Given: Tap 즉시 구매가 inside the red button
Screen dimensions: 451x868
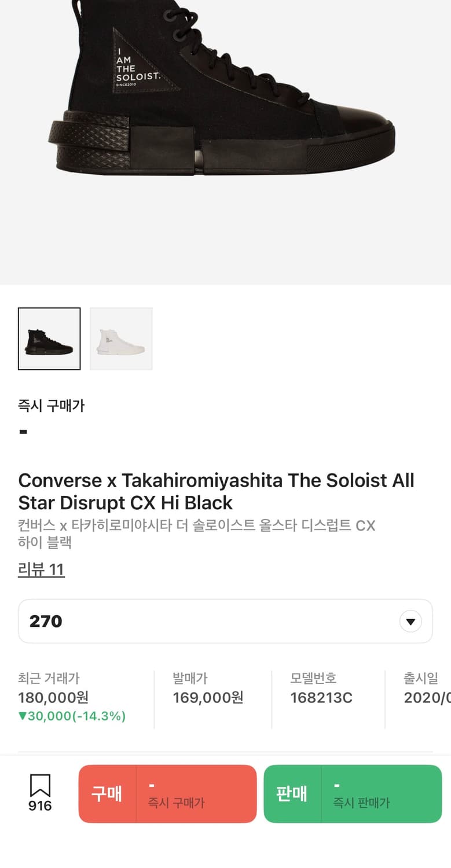Looking at the screenshot, I should [x=177, y=803].
